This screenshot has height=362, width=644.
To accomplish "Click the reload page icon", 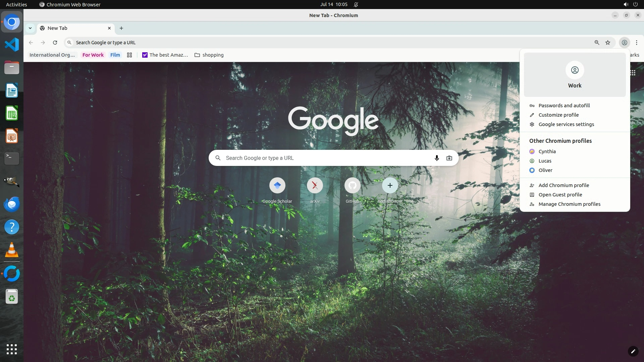I will point(55,43).
